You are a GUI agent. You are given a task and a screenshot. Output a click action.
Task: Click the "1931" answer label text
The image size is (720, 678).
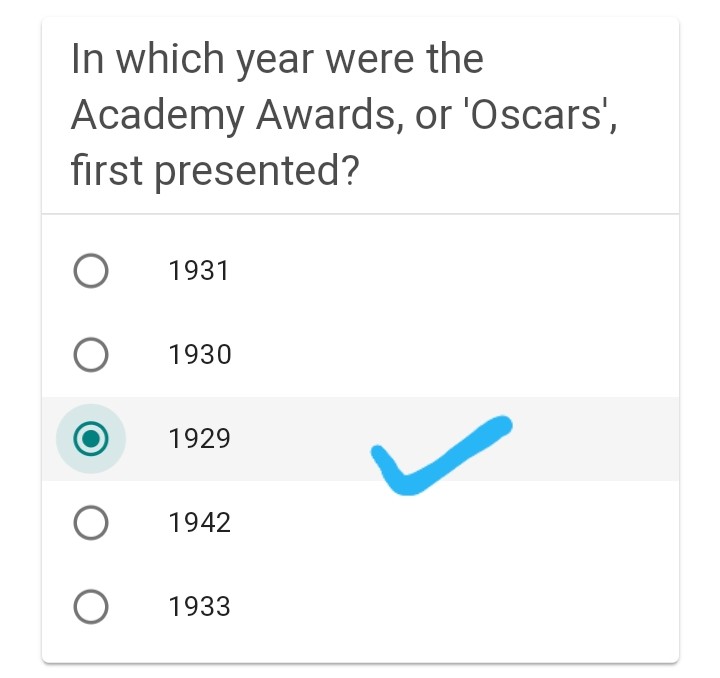click(200, 271)
